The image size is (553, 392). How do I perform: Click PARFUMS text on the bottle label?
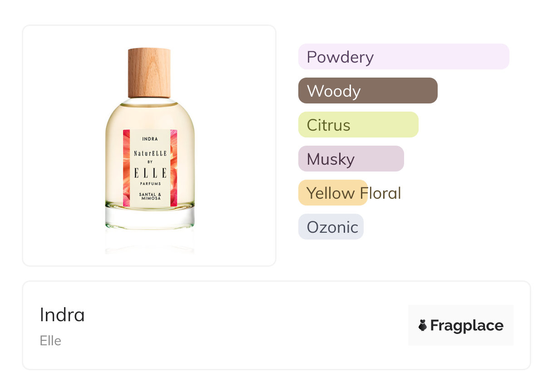pyautogui.click(x=150, y=184)
